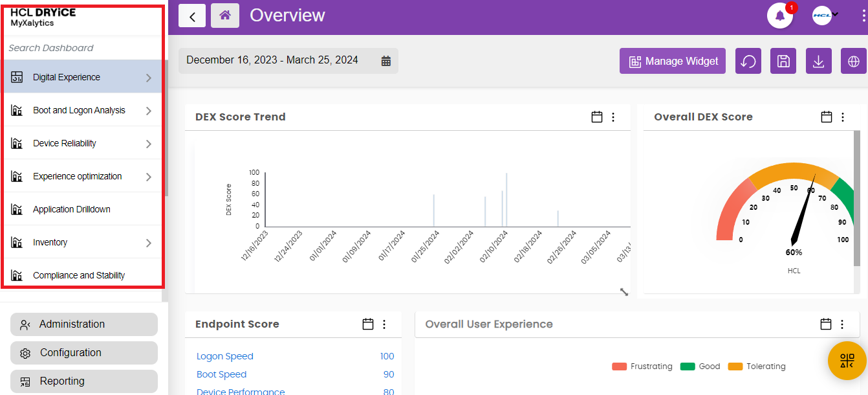Image resolution: width=868 pixels, height=395 pixels.
Task: Expand Boot and Logon Analysis submenu
Action: click(148, 111)
